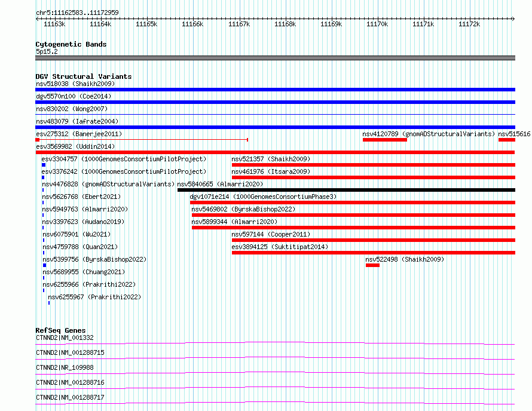Viewport: 532px width, 411px height.
Task: Click the 11163k ruler tick label
Action: coord(54,24)
